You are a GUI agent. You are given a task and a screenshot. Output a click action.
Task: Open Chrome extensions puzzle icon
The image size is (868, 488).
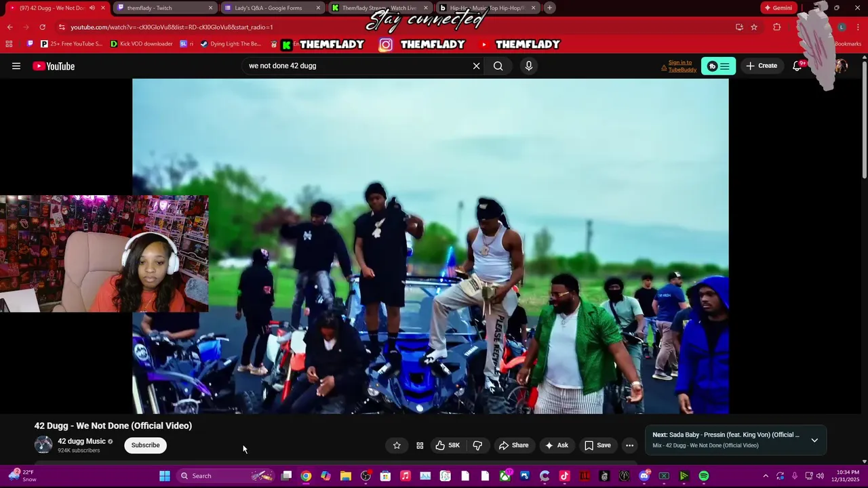pos(777,27)
